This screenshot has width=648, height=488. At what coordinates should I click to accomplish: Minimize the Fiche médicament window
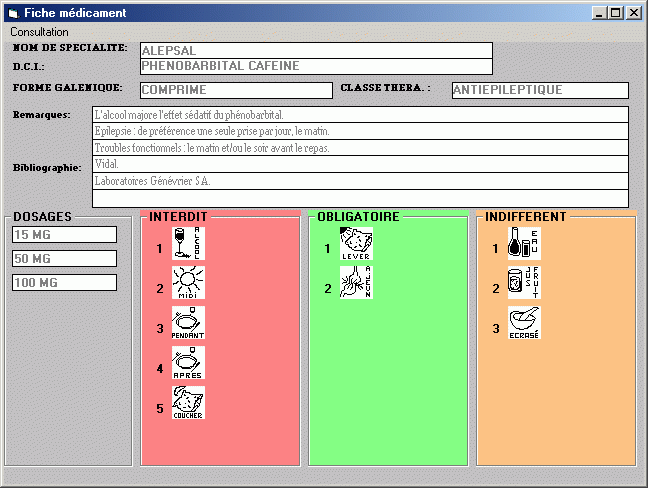pyautogui.click(x=599, y=13)
